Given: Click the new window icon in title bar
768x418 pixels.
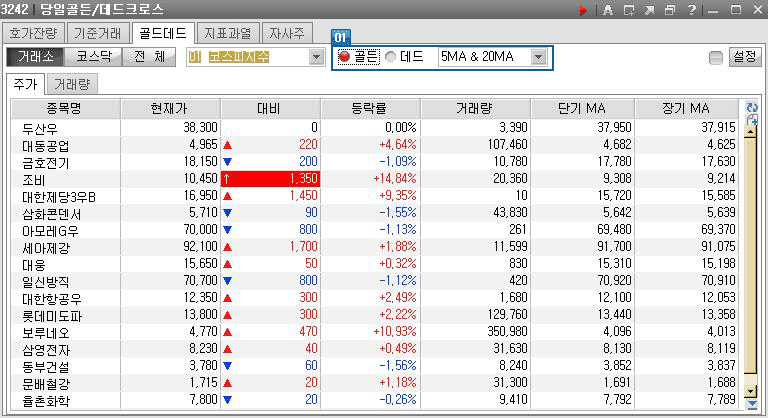Looking at the screenshot, I should [x=629, y=10].
